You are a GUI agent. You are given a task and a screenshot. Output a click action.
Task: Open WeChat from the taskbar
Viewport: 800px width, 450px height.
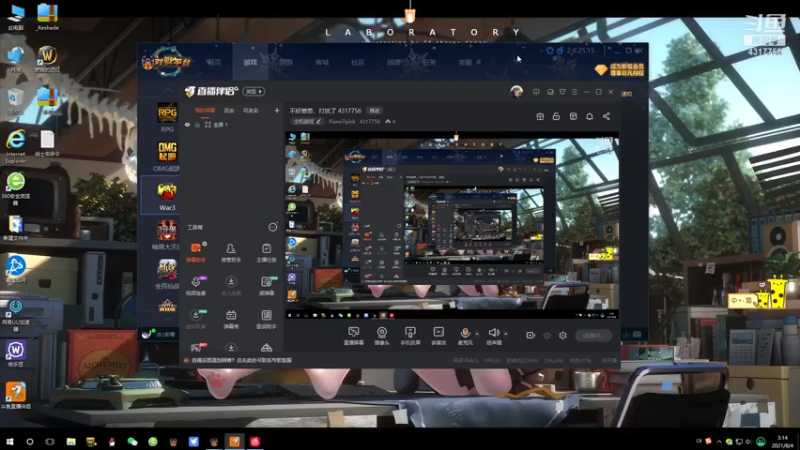[x=132, y=442]
